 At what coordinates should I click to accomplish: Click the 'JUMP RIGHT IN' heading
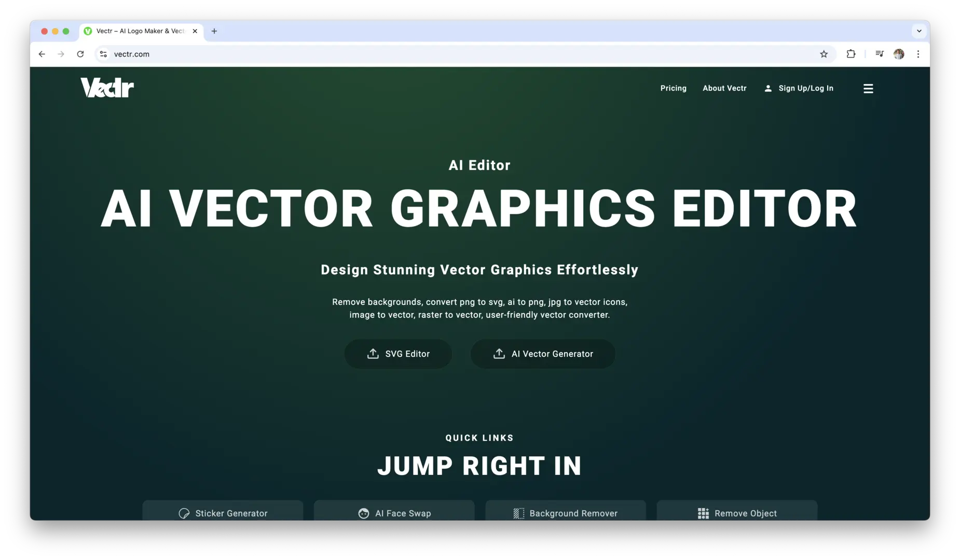coord(479,466)
